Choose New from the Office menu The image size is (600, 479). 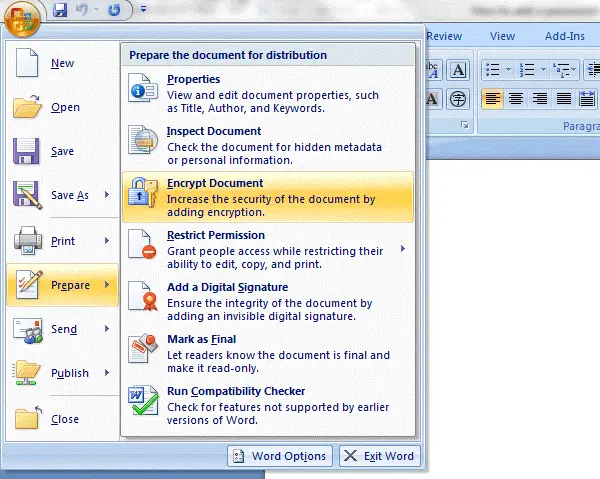pos(62,63)
